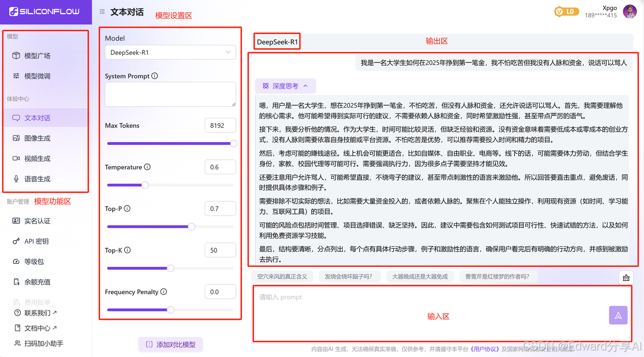Click the System Prompt info icon
The width and height of the screenshot is (644, 357).
coord(154,76)
